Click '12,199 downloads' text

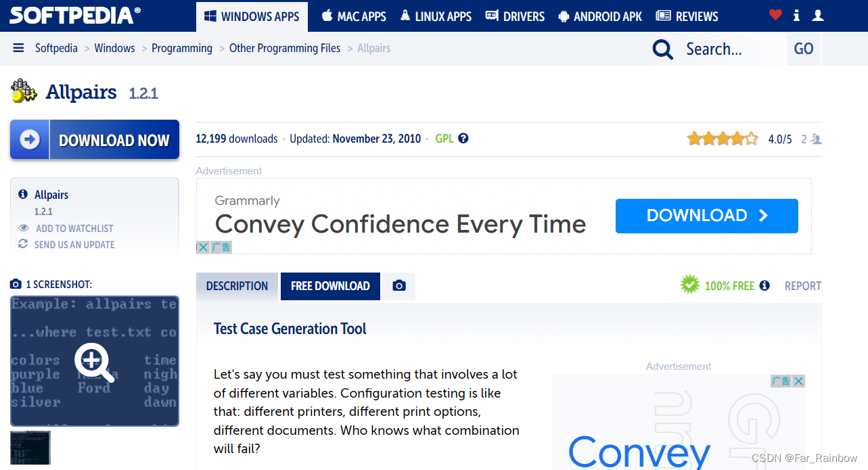(x=237, y=139)
